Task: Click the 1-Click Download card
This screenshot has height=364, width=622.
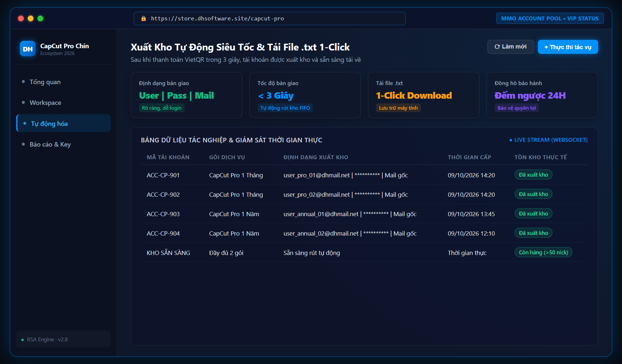Action: coord(424,95)
